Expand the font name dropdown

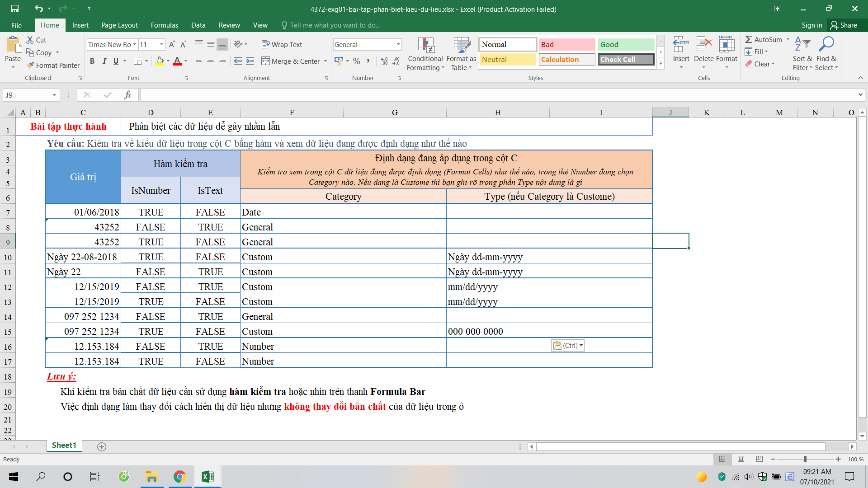tap(135, 44)
